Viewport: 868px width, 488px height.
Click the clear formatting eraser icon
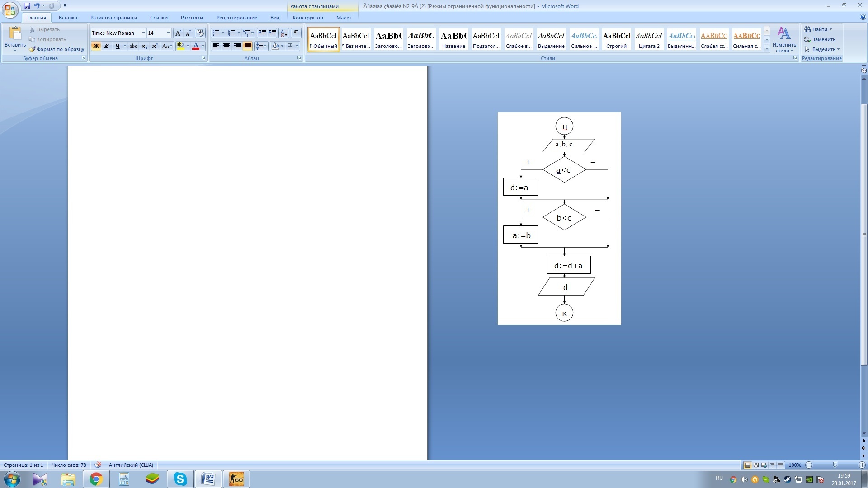pyautogui.click(x=200, y=33)
